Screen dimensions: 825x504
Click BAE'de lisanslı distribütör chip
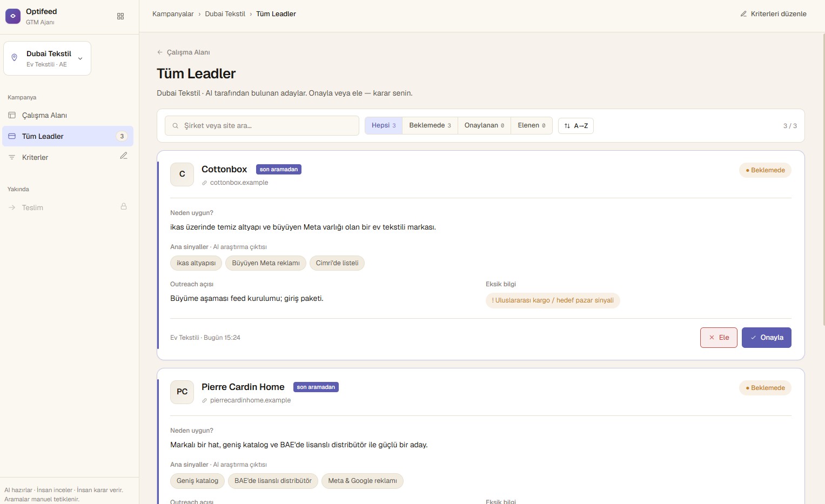click(273, 481)
